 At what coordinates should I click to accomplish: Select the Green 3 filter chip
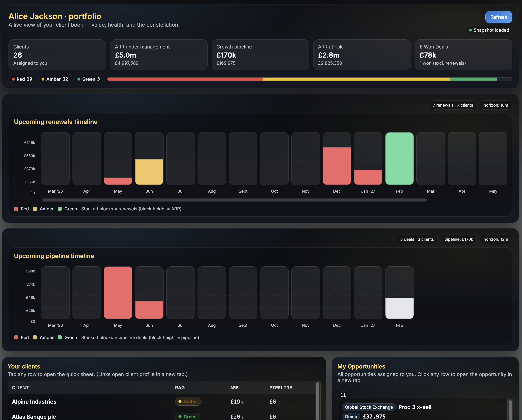[x=89, y=79]
